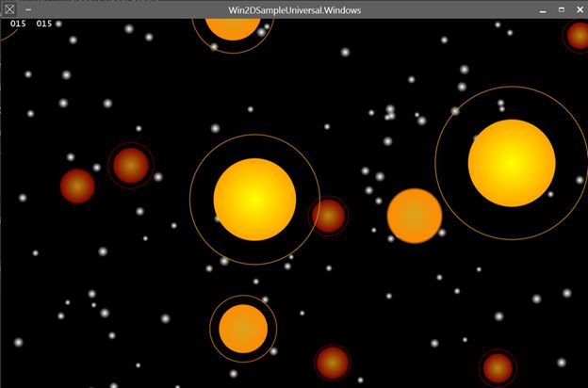Close the Win2DSampleUniversal.Windows window
Viewport: 588px width, 388px height.
580,9
